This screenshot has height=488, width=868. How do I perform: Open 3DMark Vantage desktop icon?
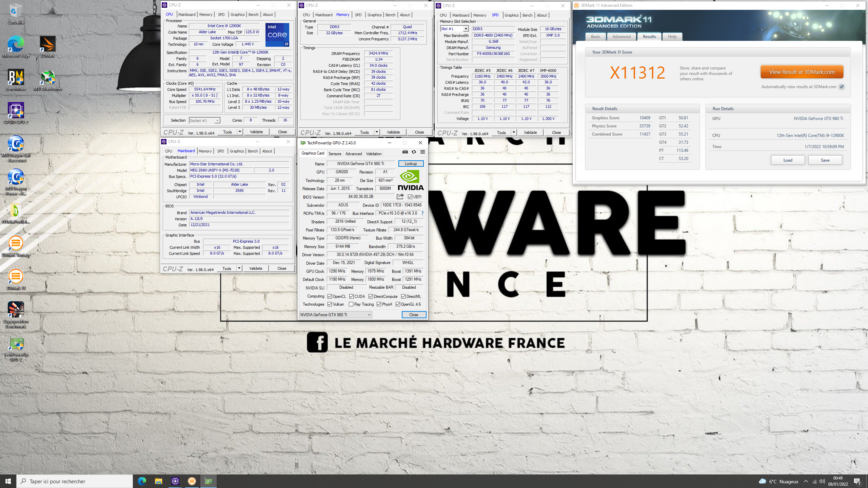(16, 246)
